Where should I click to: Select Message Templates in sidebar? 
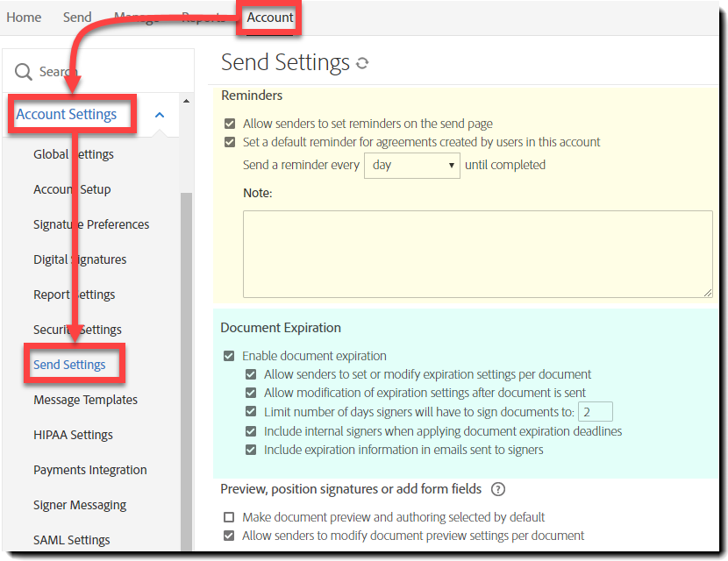(x=85, y=400)
